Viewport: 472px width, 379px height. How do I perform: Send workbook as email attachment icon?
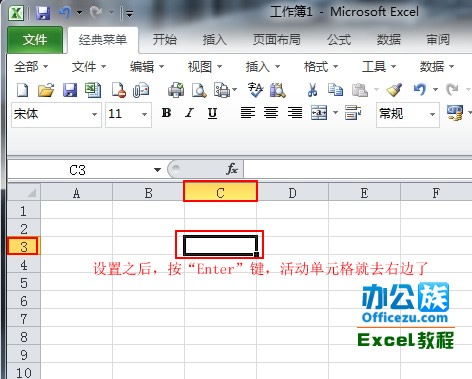141,90
